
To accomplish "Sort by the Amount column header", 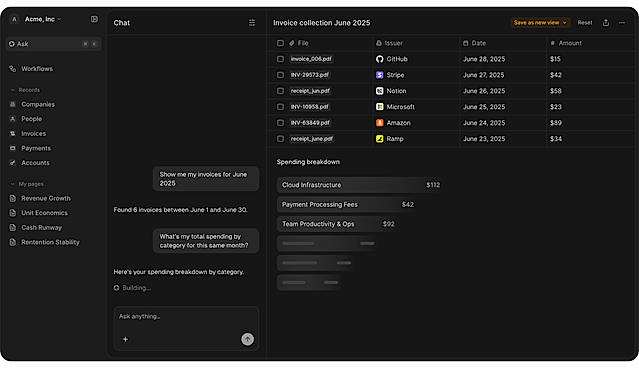I will pyautogui.click(x=566, y=43).
